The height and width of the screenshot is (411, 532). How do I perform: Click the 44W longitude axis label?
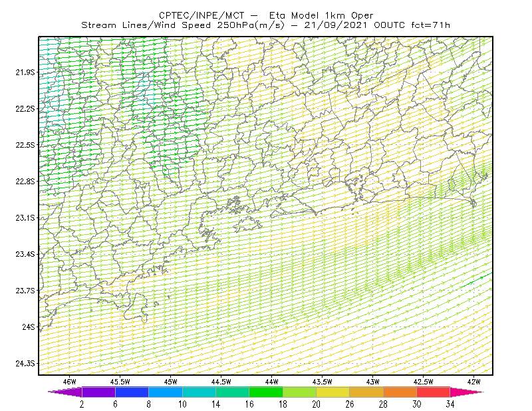click(271, 382)
